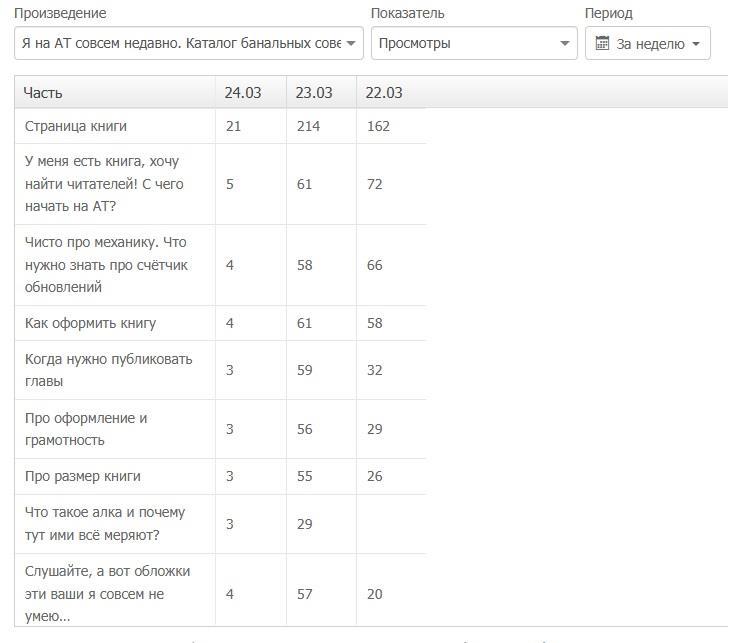Viewport: 742px width, 643px height.
Task: Click the calendar icon in the period selector
Action: point(602,44)
